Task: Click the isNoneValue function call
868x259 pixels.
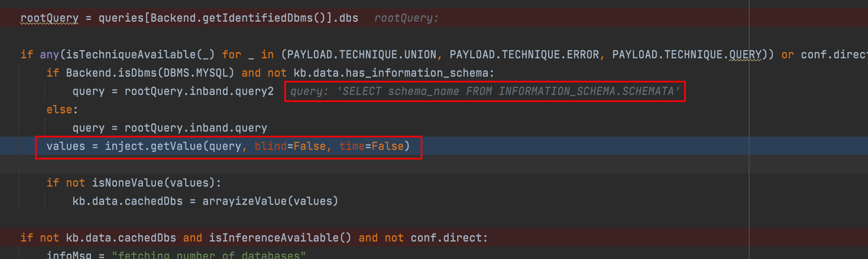Action: click(128, 183)
